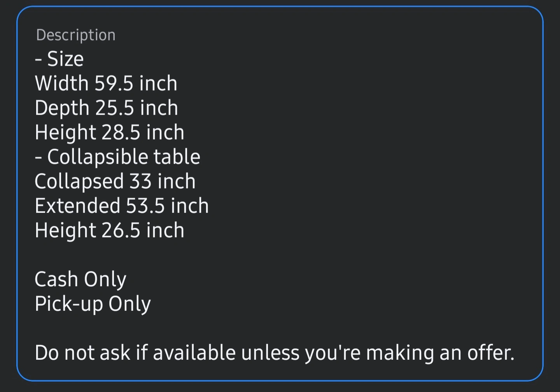Place cursor on the '- Size' line
The height and width of the screenshot is (392, 560).
(59, 59)
